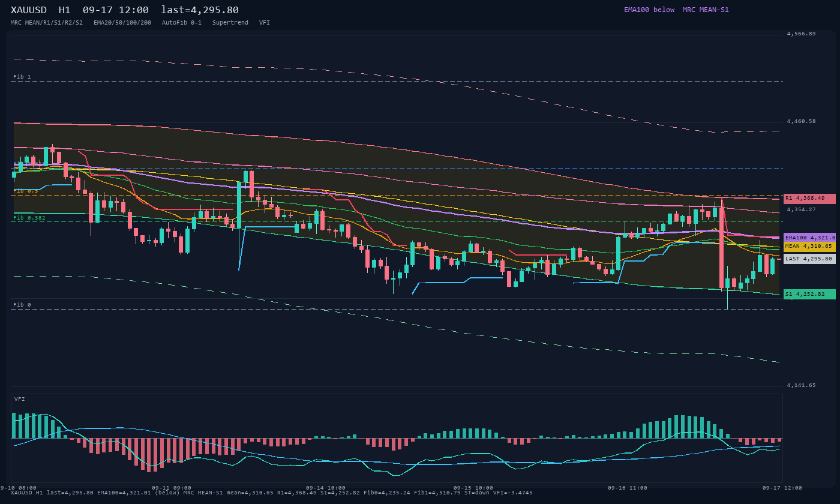Select the 'MRC MEAN/R1/S1/R2/S2' indicator label
This screenshot has height=504, width=840.
click(x=47, y=23)
